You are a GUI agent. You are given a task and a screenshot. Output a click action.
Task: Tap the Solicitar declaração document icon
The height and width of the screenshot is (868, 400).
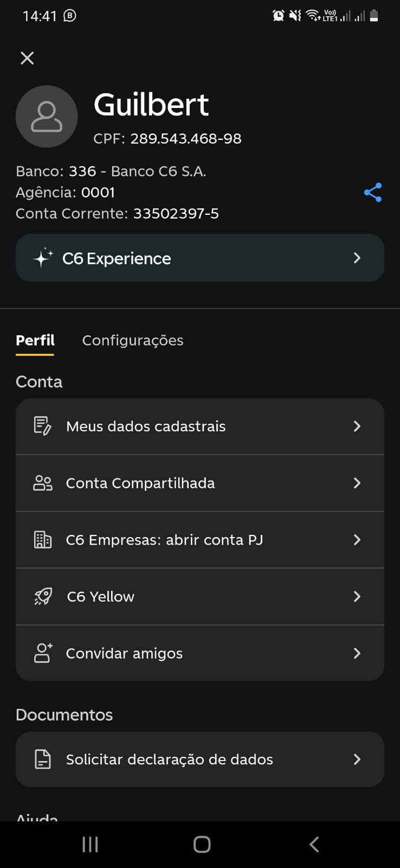42,759
